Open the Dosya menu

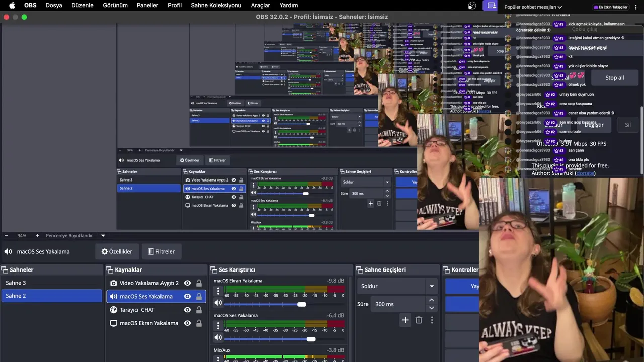pyautogui.click(x=54, y=5)
